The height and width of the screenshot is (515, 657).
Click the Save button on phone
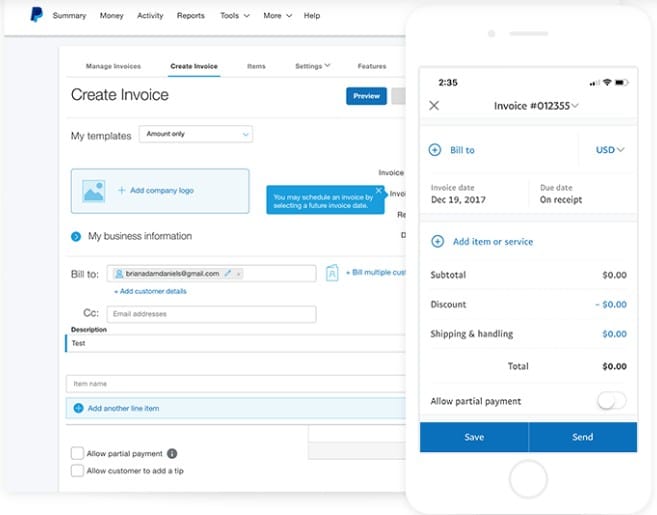(x=474, y=437)
